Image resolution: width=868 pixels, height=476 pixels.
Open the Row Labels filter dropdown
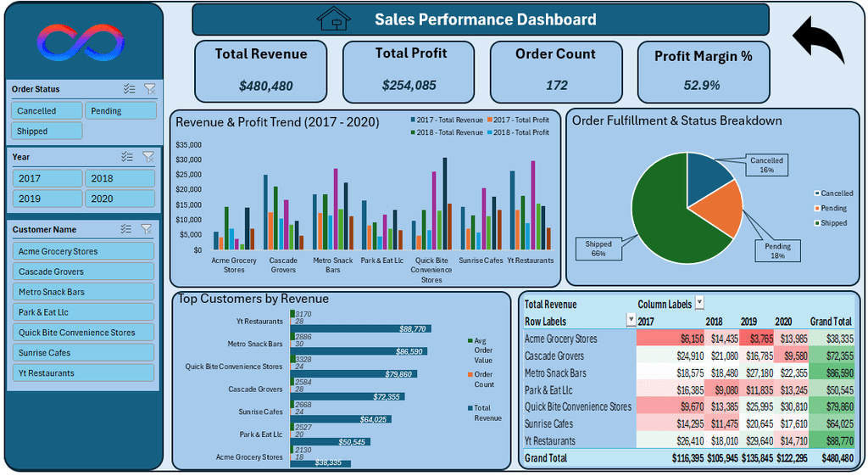631,320
